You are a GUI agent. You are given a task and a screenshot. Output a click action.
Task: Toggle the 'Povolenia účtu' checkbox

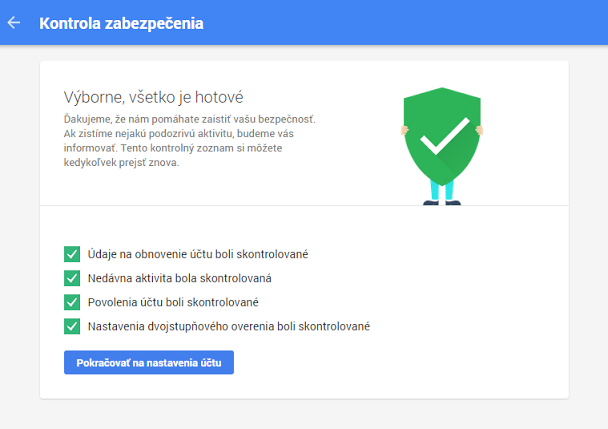71,302
